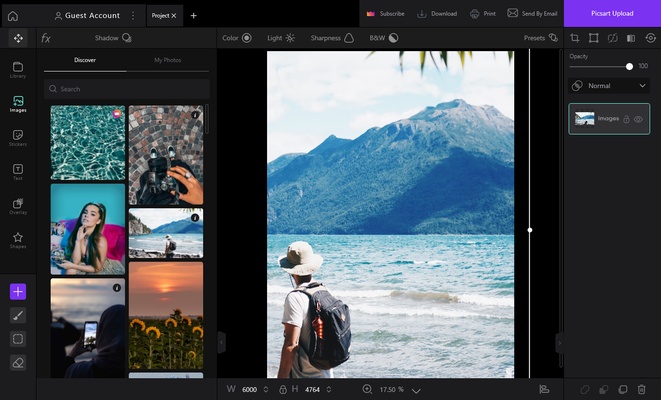661x400 pixels.
Task: Show info on cobblestone camera thumbnail
Action: click(195, 115)
